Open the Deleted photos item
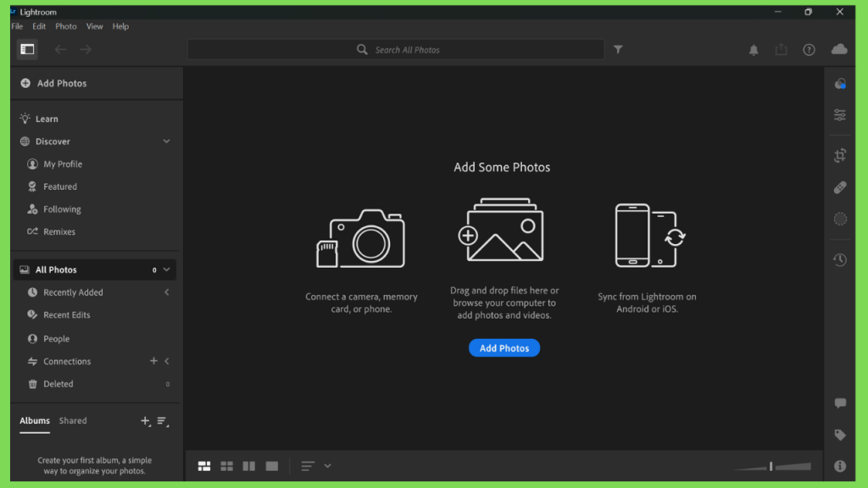Viewport: 868px width, 488px height. tap(58, 384)
